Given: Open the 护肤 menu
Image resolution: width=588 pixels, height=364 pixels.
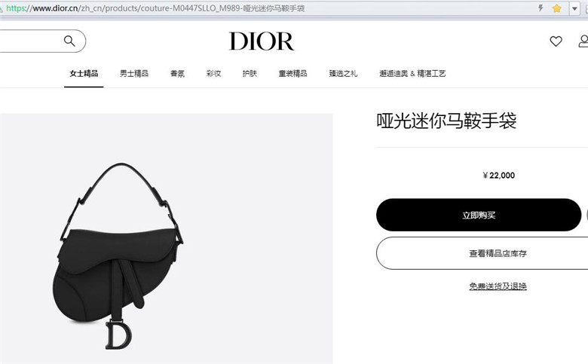Looking at the screenshot, I should point(250,73).
